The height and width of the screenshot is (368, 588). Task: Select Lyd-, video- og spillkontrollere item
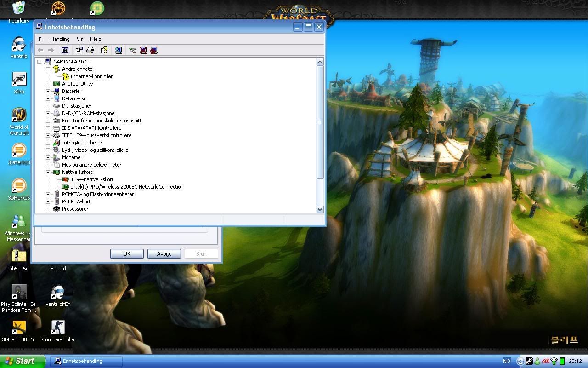pos(95,150)
